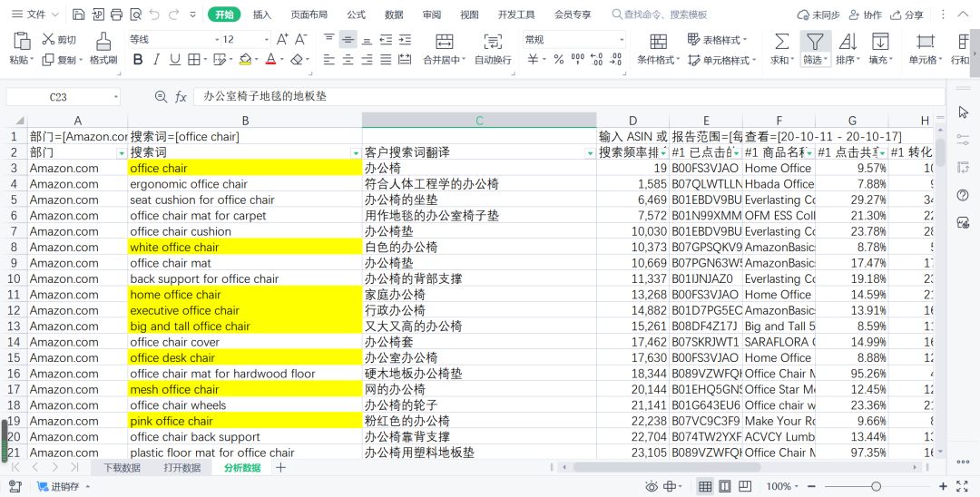Switch to Page Layout view in status bar
Image resolution: width=980 pixels, height=497 pixels.
point(725,486)
